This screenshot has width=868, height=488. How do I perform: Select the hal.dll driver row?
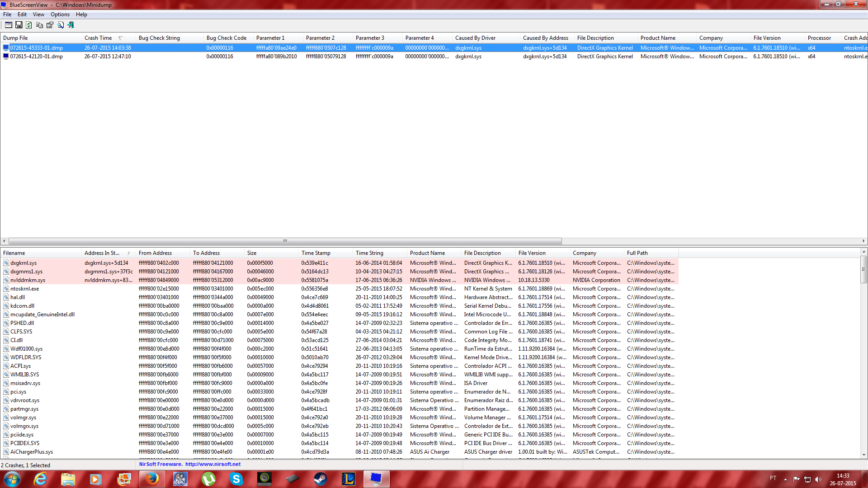click(x=339, y=297)
